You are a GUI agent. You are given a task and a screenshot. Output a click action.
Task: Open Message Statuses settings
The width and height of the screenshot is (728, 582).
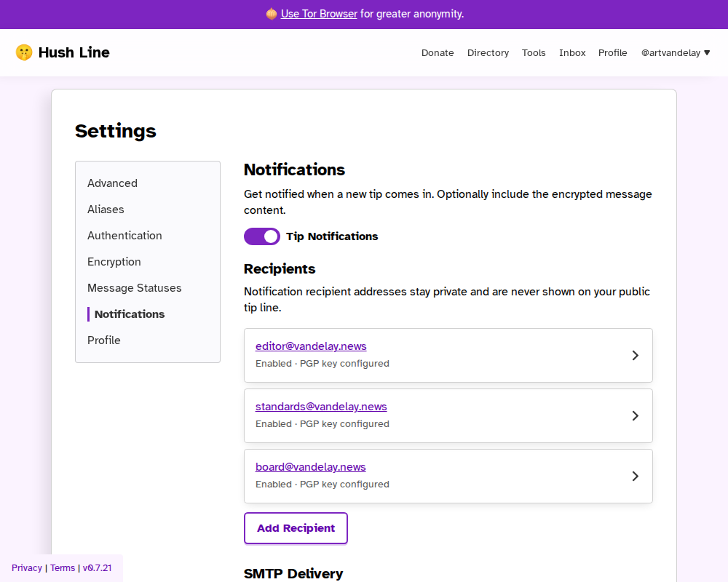(x=135, y=288)
